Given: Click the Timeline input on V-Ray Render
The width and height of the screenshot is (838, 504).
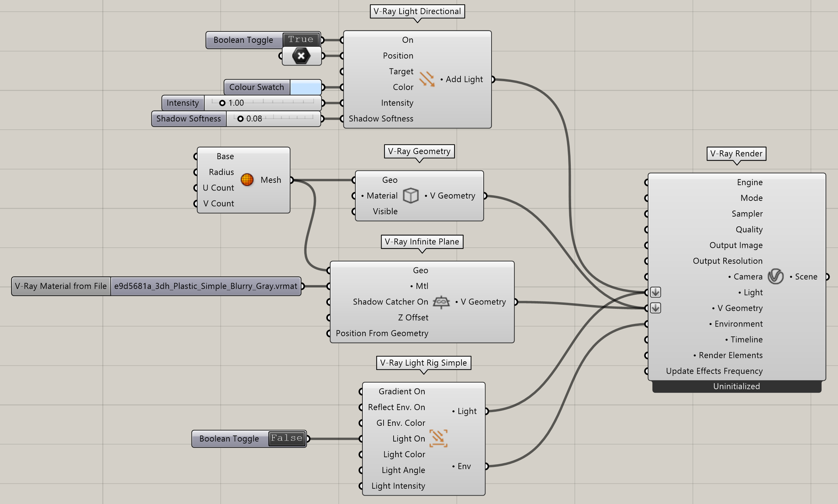Looking at the screenshot, I should tap(746, 340).
